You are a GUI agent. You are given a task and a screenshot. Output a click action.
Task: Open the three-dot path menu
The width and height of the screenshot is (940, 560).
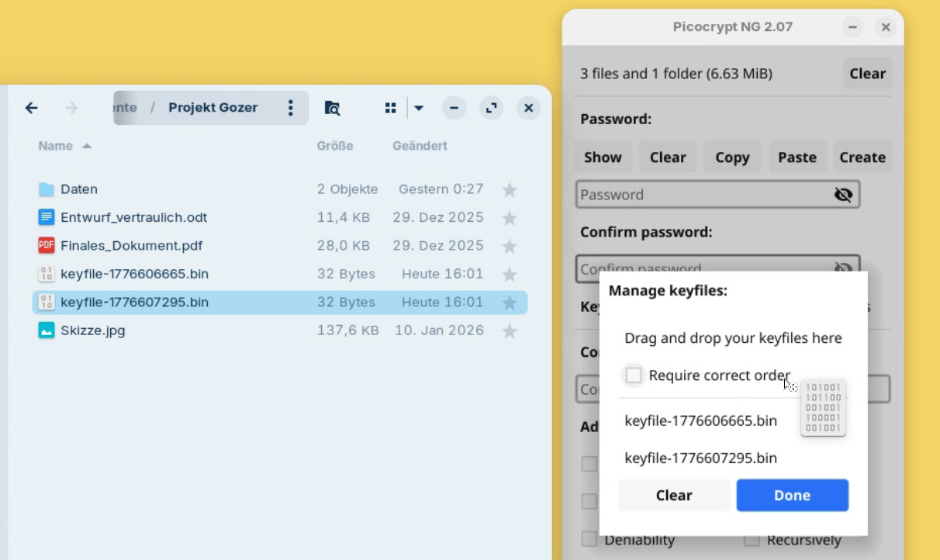(291, 108)
